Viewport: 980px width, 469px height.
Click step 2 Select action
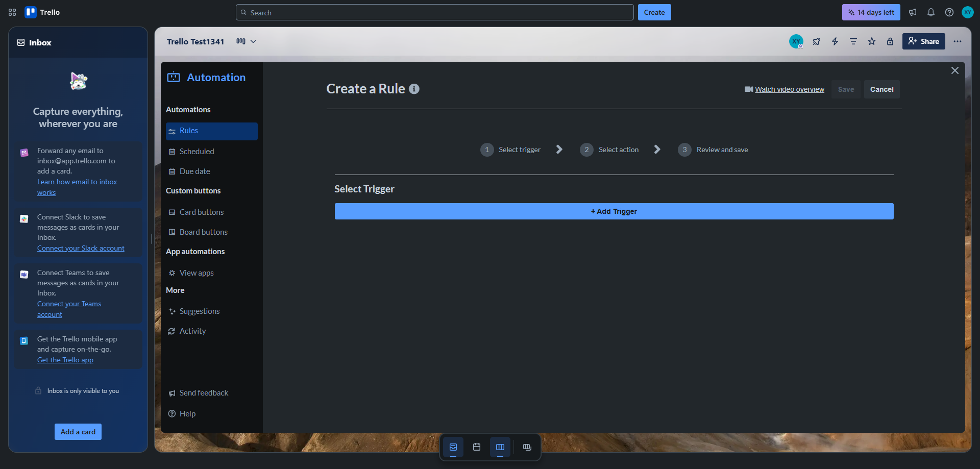pos(609,150)
